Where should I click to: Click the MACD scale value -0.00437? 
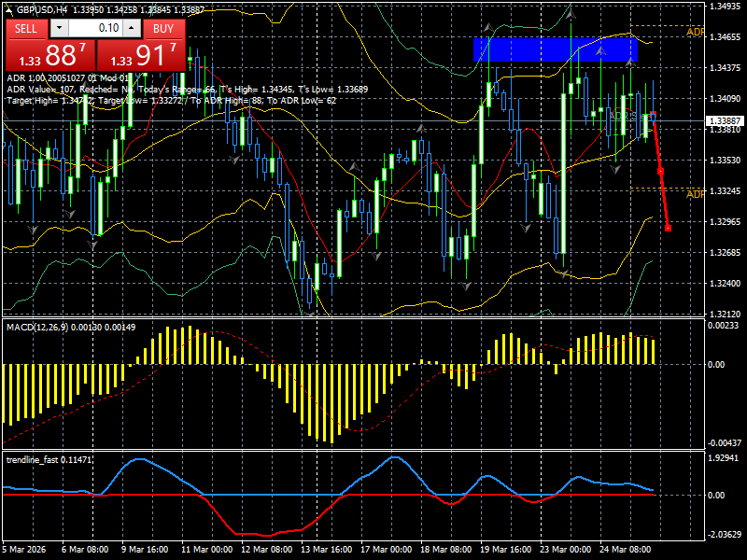pos(723,442)
